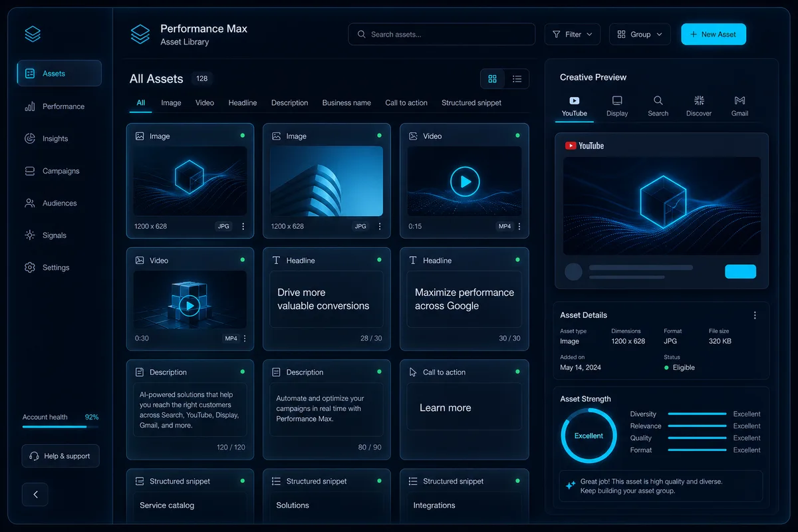Play the 0:30 video asset
798x532 pixels.
[190, 305]
